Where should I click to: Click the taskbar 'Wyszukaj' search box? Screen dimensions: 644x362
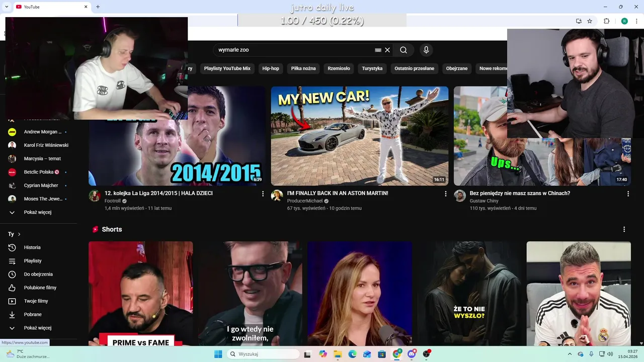tap(264, 354)
